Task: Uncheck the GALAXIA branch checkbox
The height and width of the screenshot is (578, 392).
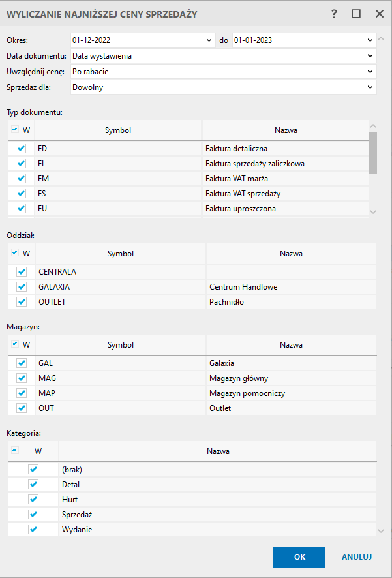Action: [x=22, y=287]
